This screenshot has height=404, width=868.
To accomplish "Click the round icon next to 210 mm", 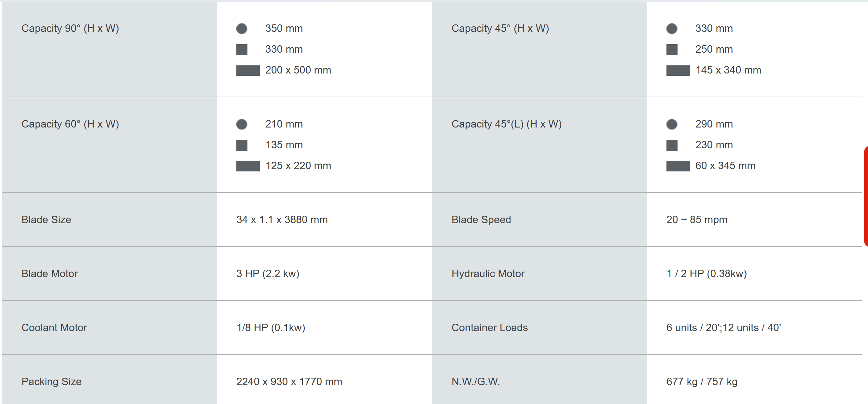I will (242, 124).
